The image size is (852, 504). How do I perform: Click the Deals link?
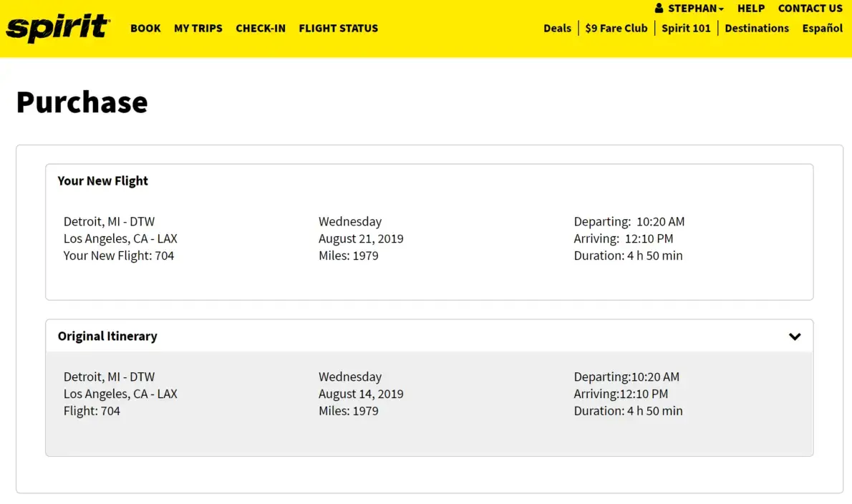point(557,28)
